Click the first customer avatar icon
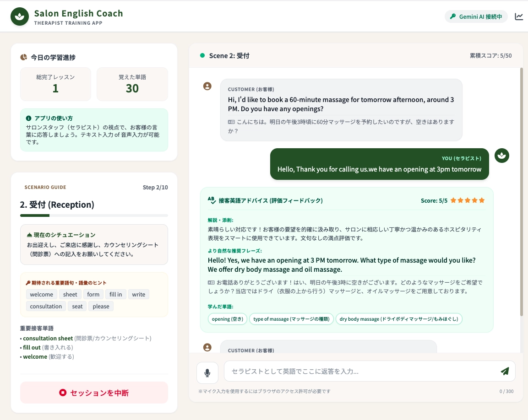The image size is (528, 420). pos(207,86)
